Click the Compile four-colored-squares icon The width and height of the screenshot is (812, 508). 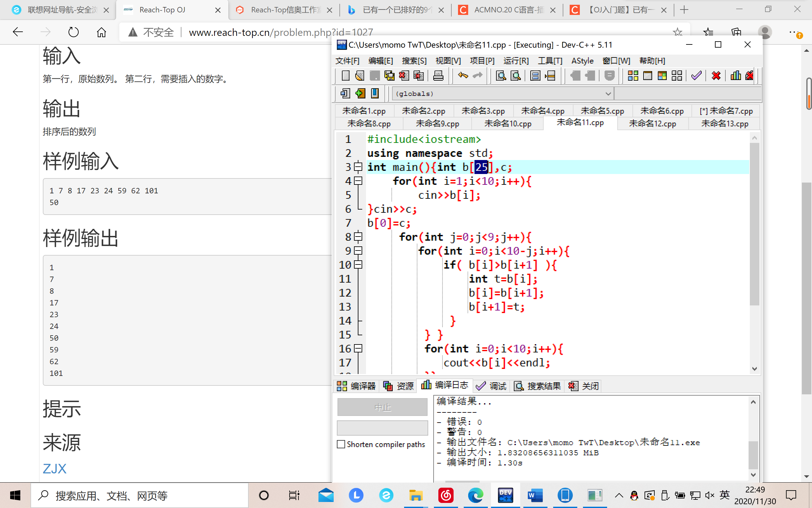click(x=633, y=76)
